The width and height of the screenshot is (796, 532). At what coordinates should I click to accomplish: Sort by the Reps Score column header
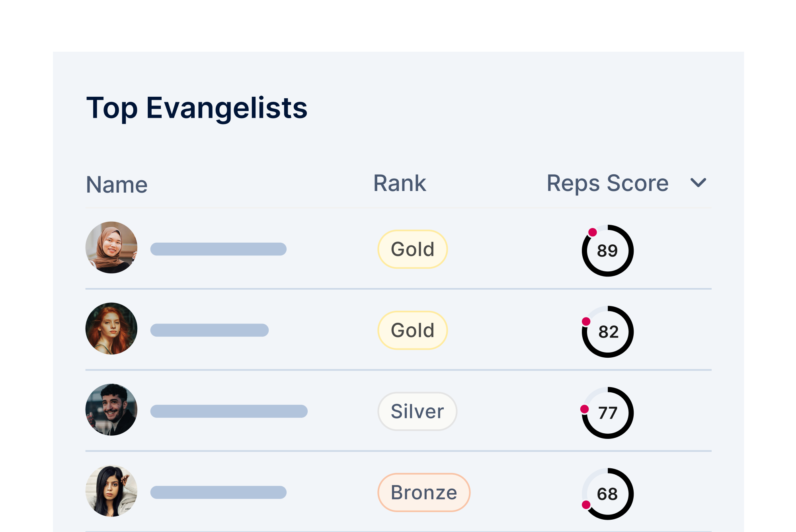[607, 183]
